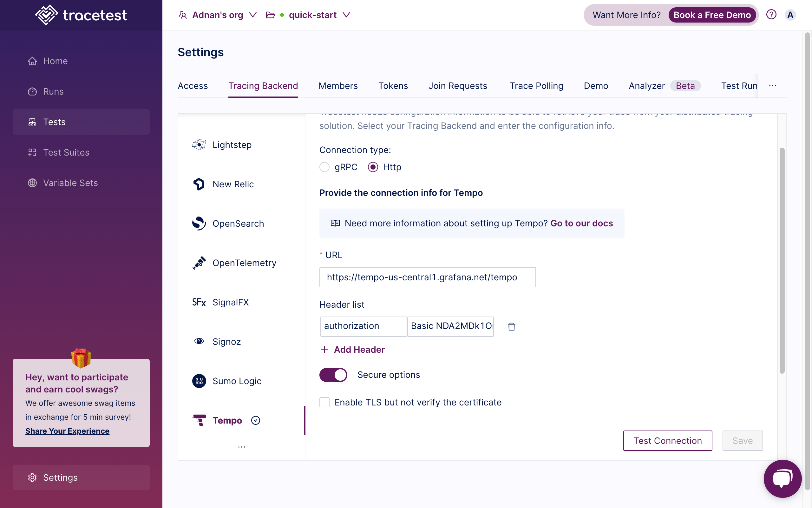Click the tracetest logo
The height and width of the screenshot is (508, 812).
point(81,15)
